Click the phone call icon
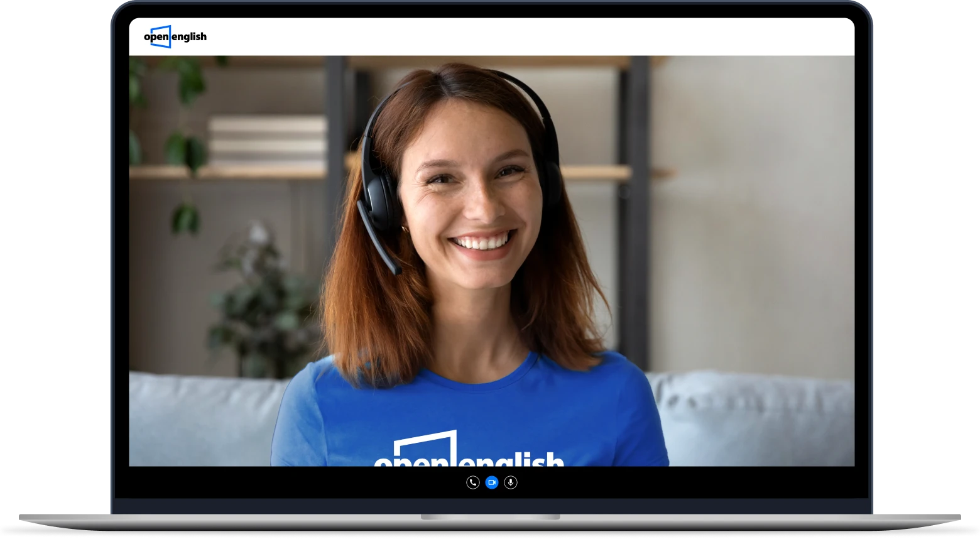Viewport: 980px width, 544px height. click(473, 482)
